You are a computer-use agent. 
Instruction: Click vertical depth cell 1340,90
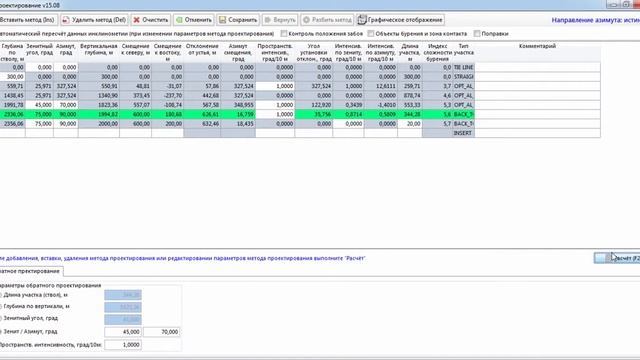(99, 96)
